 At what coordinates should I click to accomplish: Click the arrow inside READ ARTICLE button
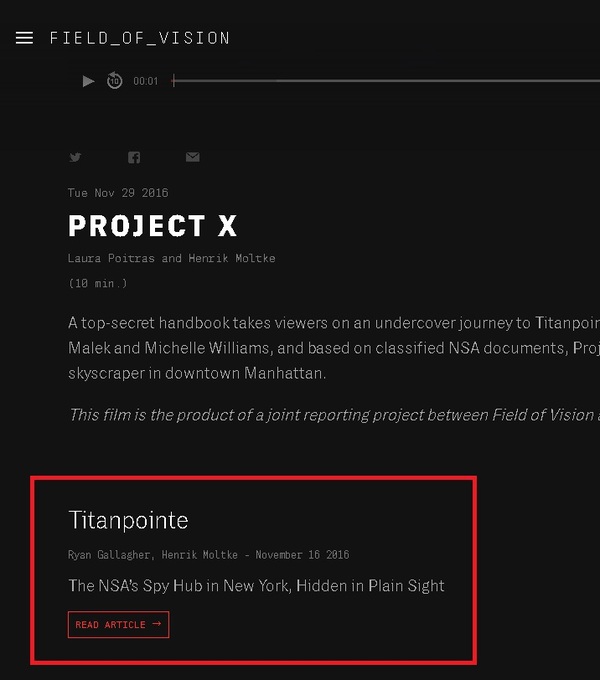tap(157, 625)
